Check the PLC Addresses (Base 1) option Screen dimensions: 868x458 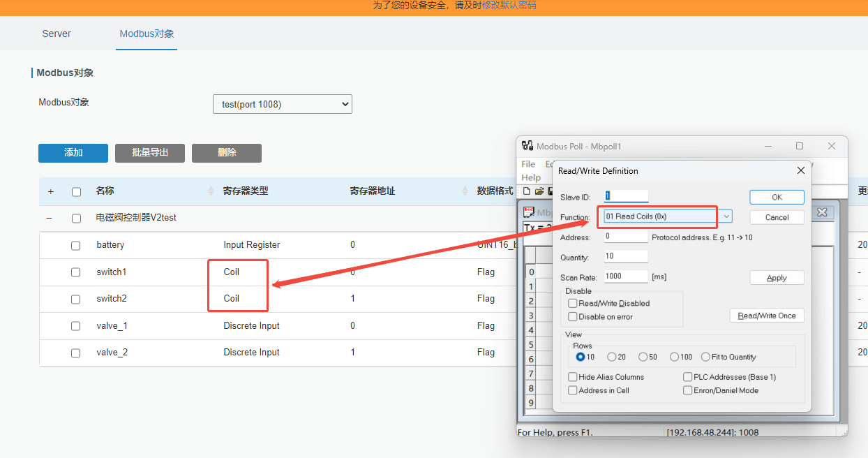pos(688,377)
